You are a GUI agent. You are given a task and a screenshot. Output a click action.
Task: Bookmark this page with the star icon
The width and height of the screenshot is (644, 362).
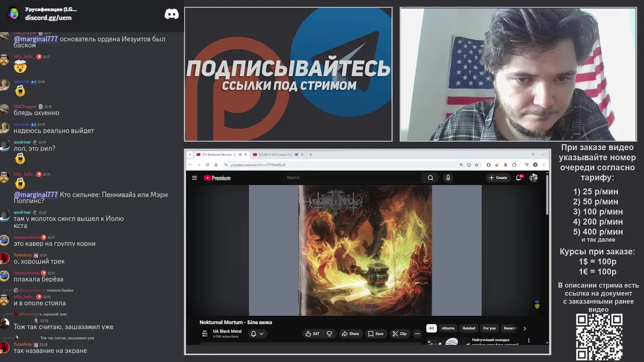[x=476, y=165]
